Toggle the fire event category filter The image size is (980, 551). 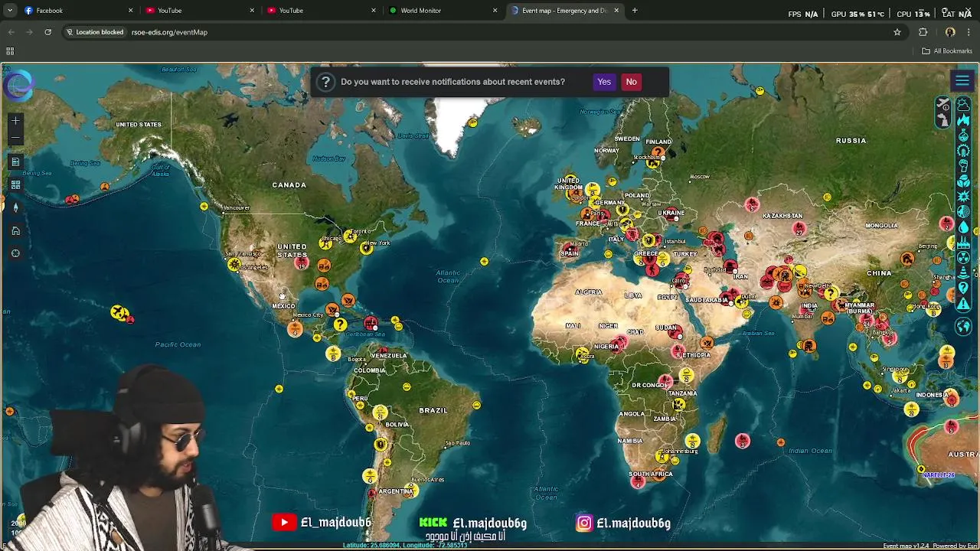point(964,119)
